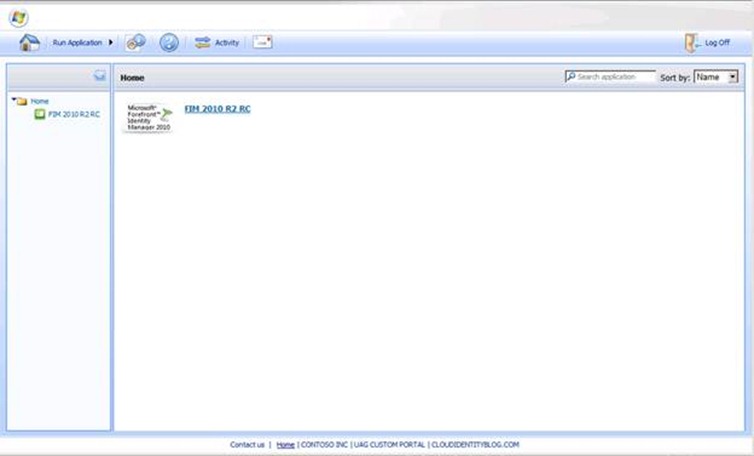This screenshot has width=754, height=456.
Task: Select FIM 2010 R2 RC in the tree
Action: click(x=74, y=114)
